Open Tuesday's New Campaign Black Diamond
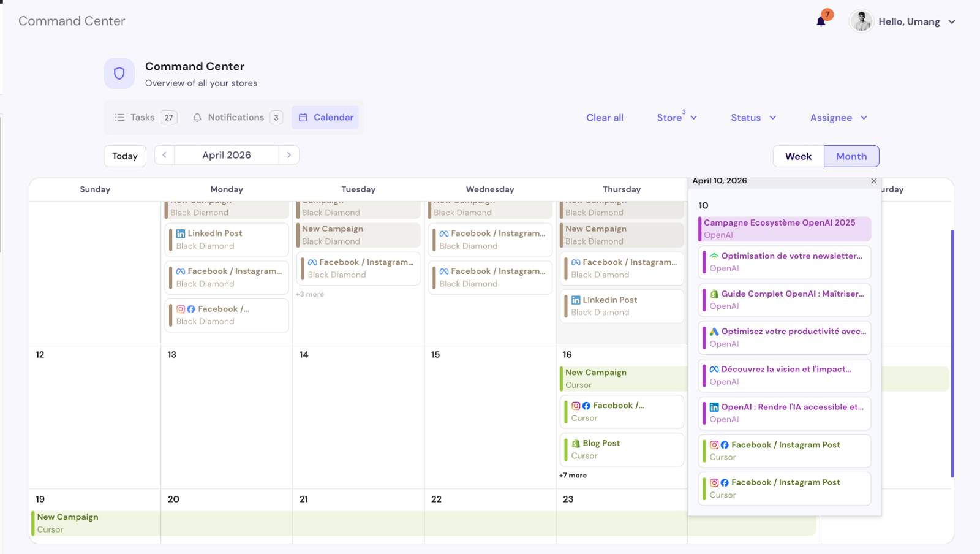The height and width of the screenshot is (554, 980). pos(358,235)
